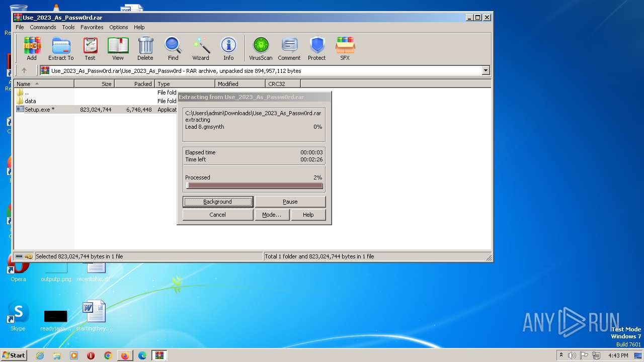This screenshot has height=362, width=644.
Task: Click the Delete trash can icon
Action: coord(145,49)
